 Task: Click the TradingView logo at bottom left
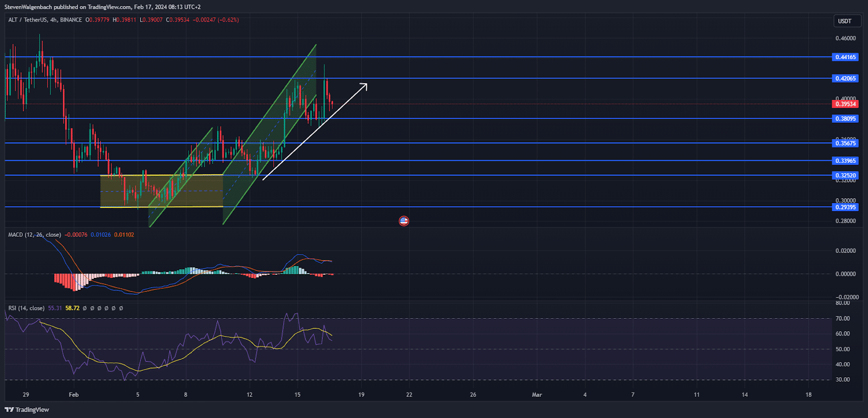click(x=27, y=410)
